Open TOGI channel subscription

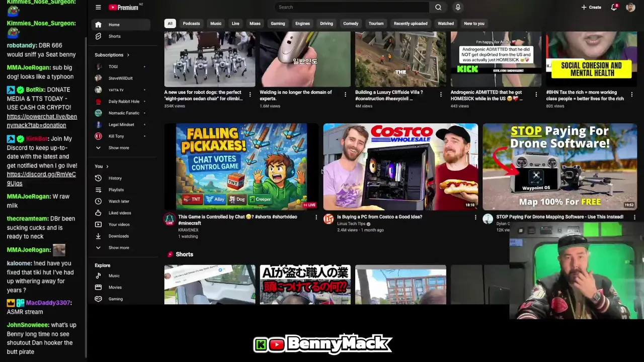121,66
